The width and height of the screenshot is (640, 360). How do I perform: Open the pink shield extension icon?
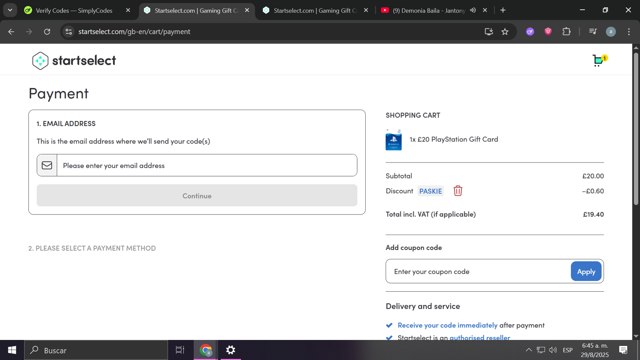[x=548, y=31]
